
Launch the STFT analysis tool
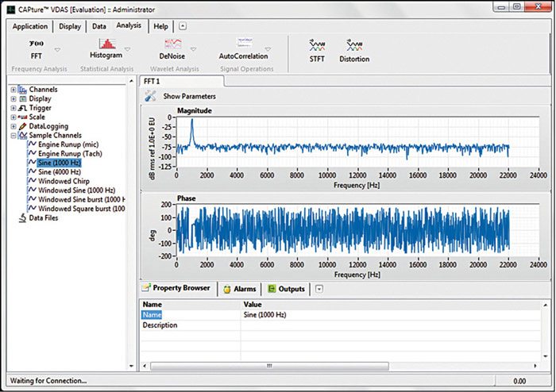click(319, 45)
